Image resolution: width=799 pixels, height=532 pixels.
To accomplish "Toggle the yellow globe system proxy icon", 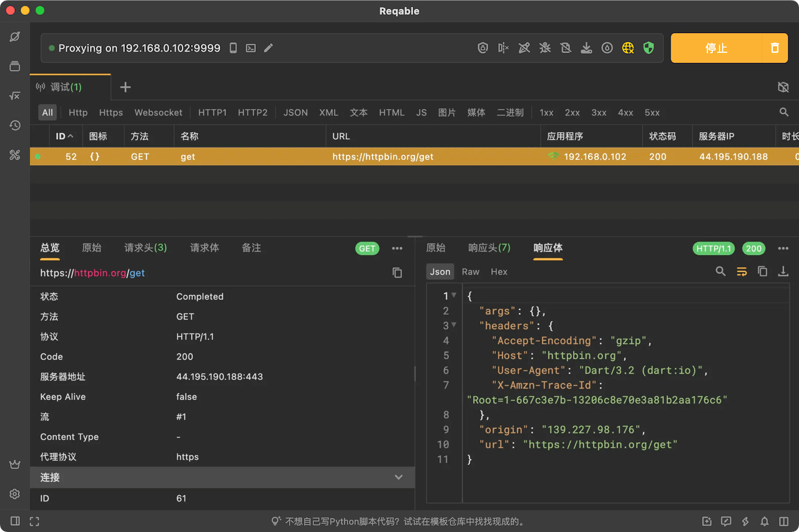I will coord(628,48).
